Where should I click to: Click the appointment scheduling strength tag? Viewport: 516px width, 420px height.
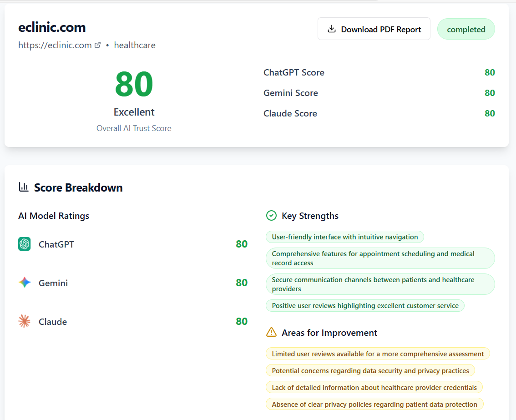tap(380, 258)
